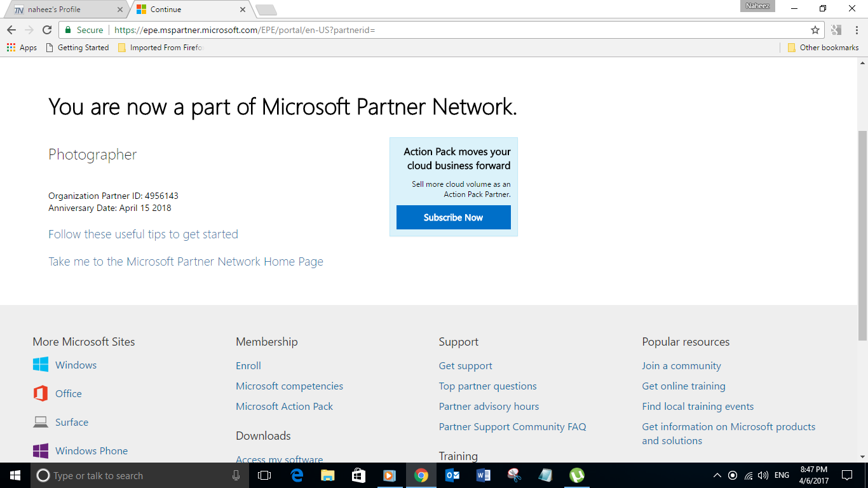Click the scrollbar up arrow
868x488 pixels.
click(862, 62)
